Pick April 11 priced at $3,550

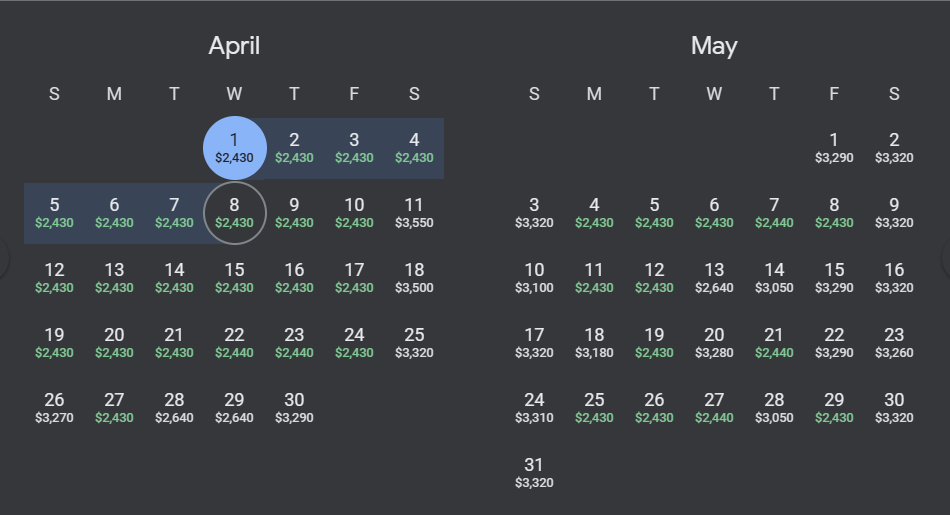tap(414, 213)
